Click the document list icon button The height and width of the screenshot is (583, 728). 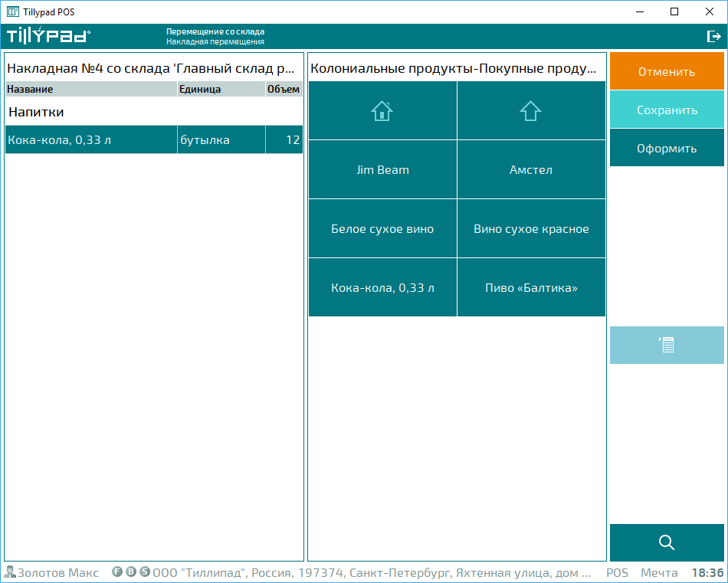(667, 345)
